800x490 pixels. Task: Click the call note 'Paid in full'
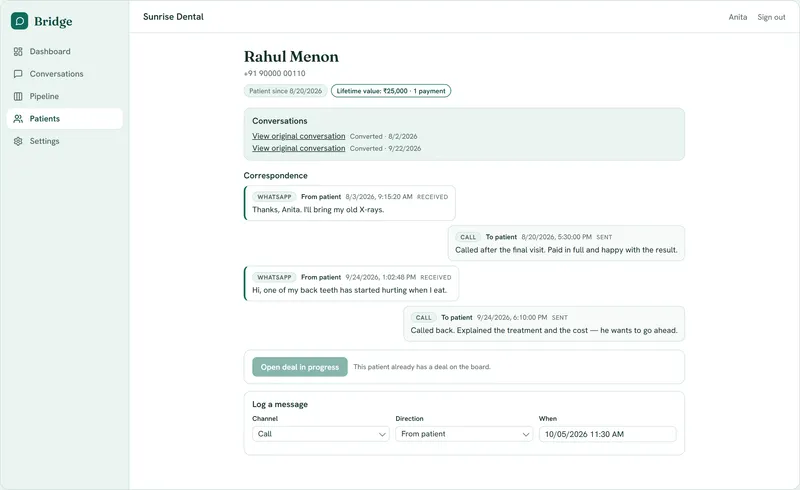(566, 243)
